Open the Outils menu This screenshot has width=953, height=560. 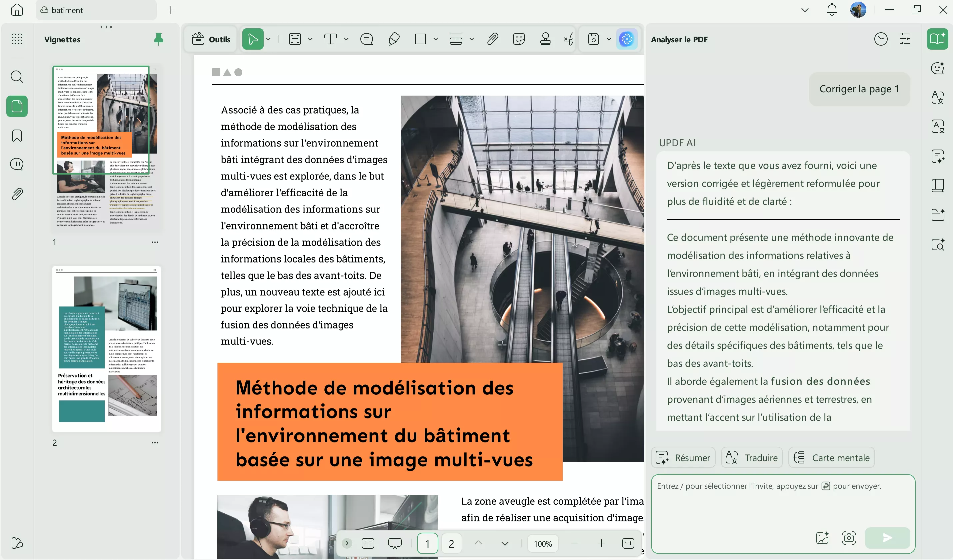[211, 39]
